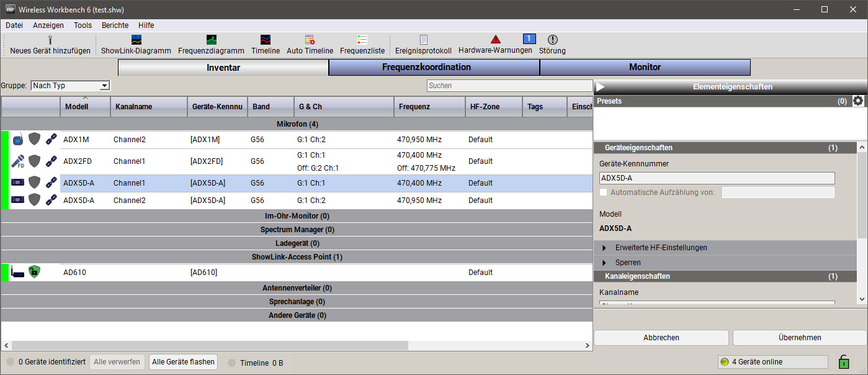Open the Presets gear settings icon
Image resolution: width=868 pixels, height=375 pixels.
point(858,101)
